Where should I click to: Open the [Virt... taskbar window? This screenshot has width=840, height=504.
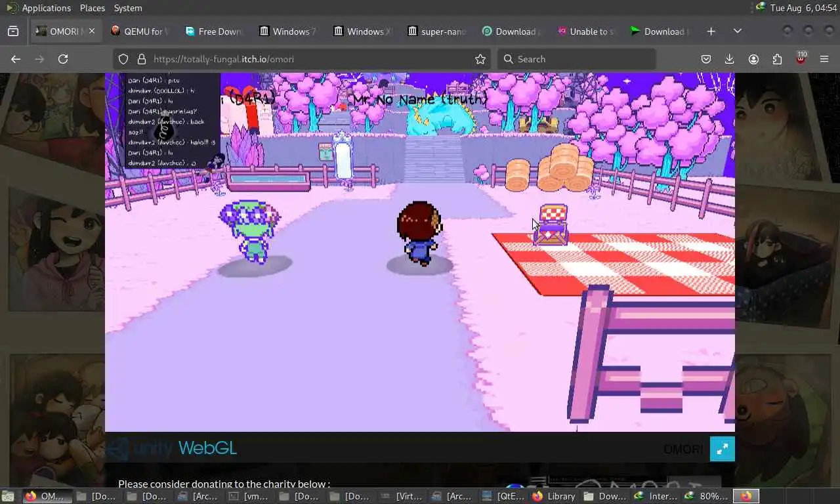tap(402, 496)
